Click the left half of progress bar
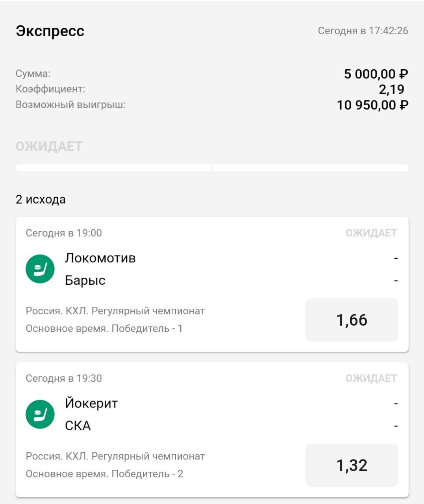The height and width of the screenshot is (504, 424). 113,168
